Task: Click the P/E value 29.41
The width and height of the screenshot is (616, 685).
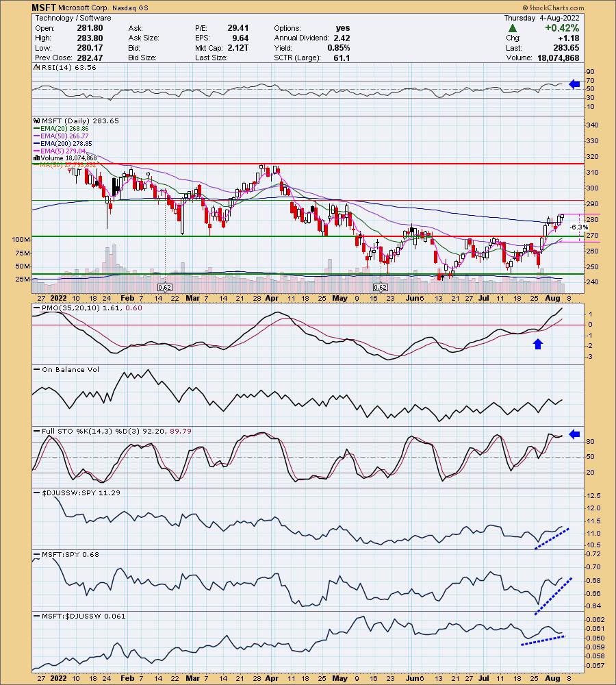Action: click(x=238, y=28)
